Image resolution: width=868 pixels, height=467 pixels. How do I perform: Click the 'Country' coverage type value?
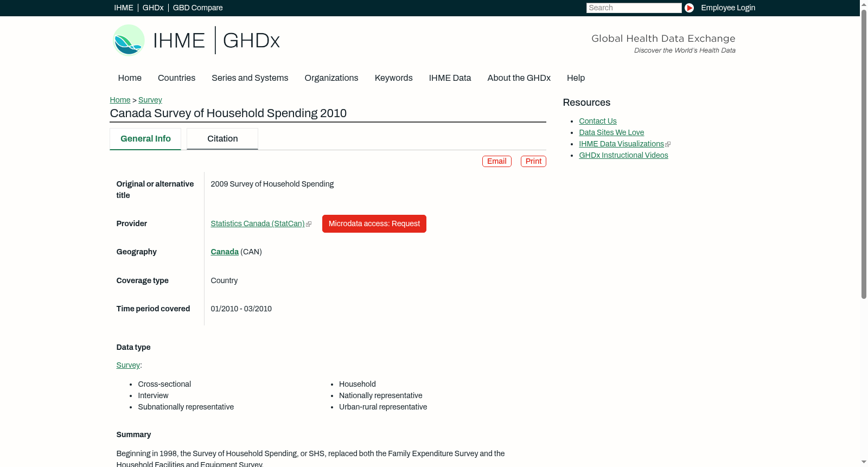point(224,281)
